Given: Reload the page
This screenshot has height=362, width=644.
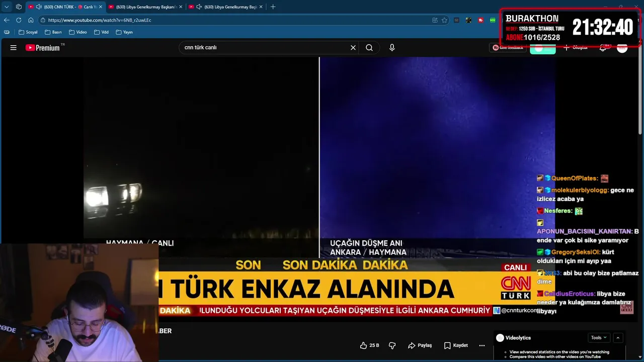Looking at the screenshot, I should [x=19, y=20].
